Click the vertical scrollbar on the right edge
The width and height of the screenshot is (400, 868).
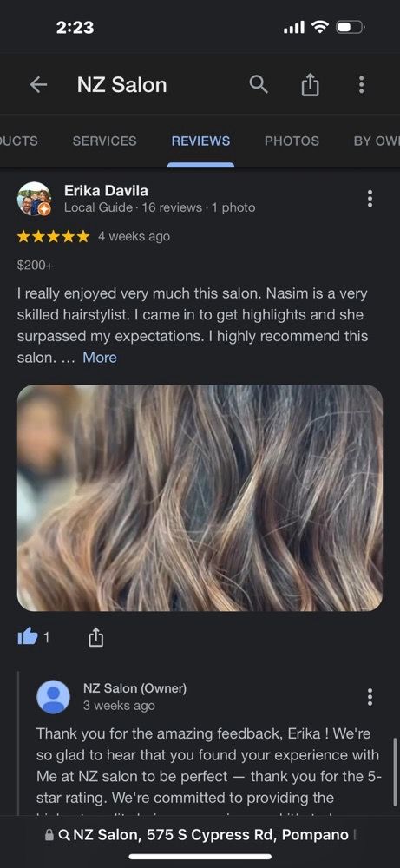pos(394,775)
